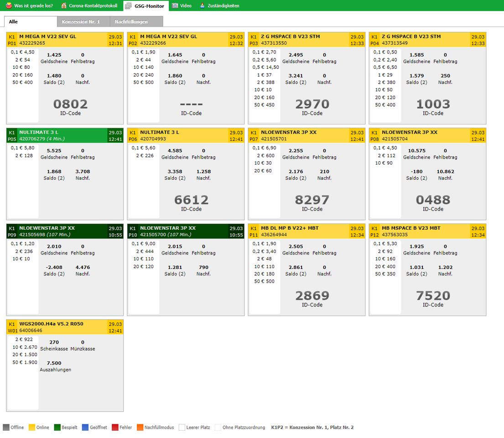Viewport: 504px width, 438px height.
Task: Click Saldo value -180 on P08
Action: (x=416, y=171)
